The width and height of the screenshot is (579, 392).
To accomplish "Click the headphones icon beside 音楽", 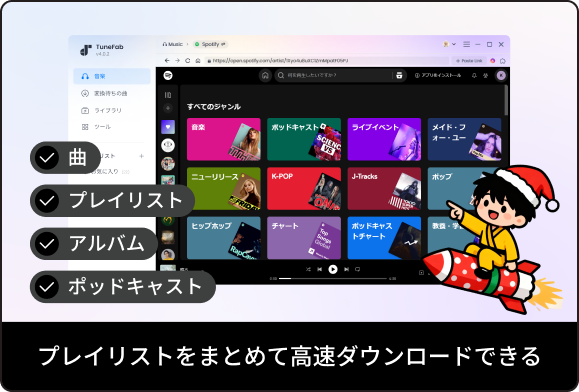I will point(85,76).
